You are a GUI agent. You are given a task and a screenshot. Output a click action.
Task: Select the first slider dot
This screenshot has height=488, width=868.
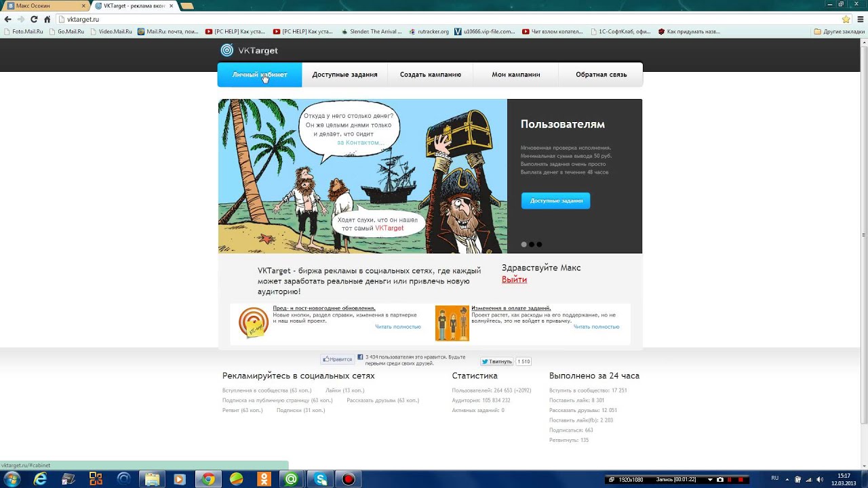pyautogui.click(x=524, y=244)
